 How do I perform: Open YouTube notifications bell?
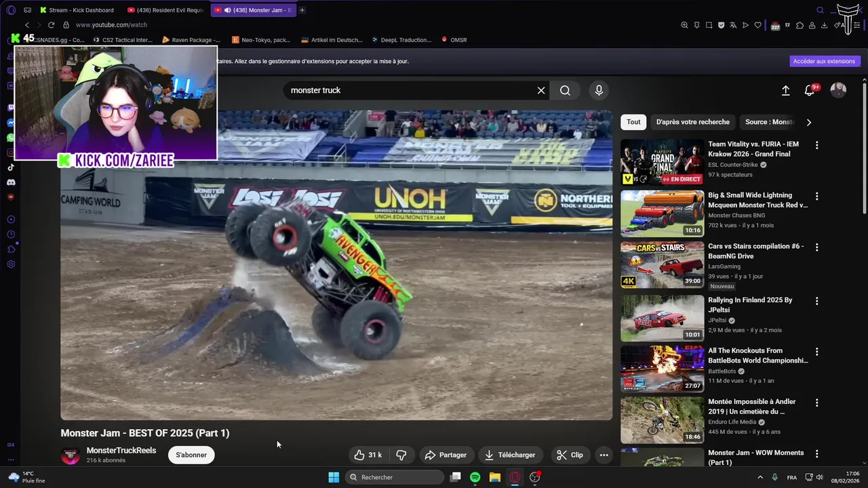[810, 90]
